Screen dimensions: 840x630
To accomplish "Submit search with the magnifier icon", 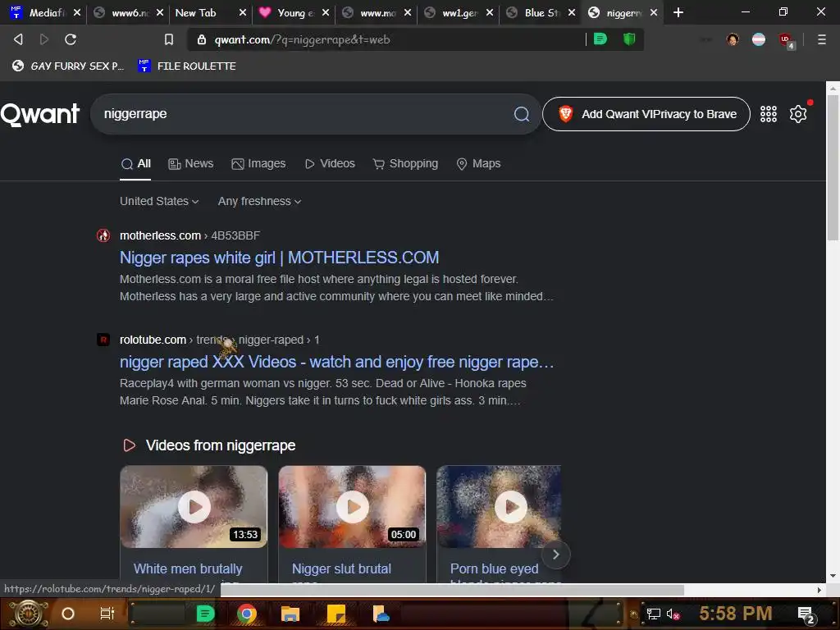I will tap(521, 113).
